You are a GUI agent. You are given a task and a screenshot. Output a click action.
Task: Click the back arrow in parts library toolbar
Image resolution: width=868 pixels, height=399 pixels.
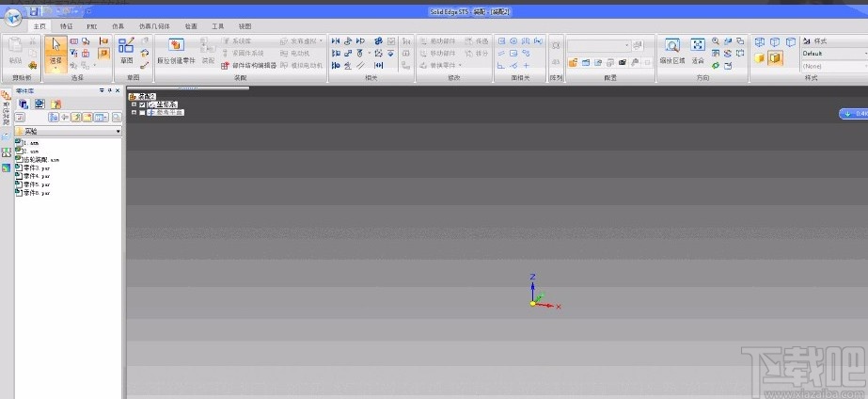[65, 118]
